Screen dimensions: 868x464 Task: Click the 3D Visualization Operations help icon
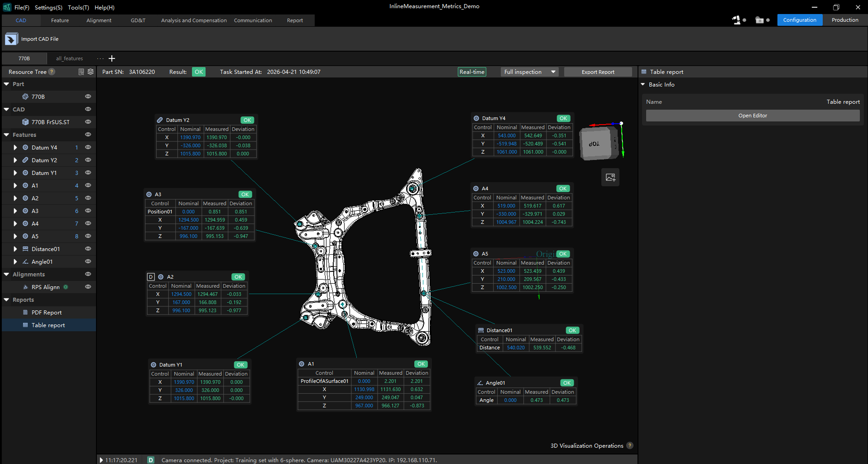[630, 445]
